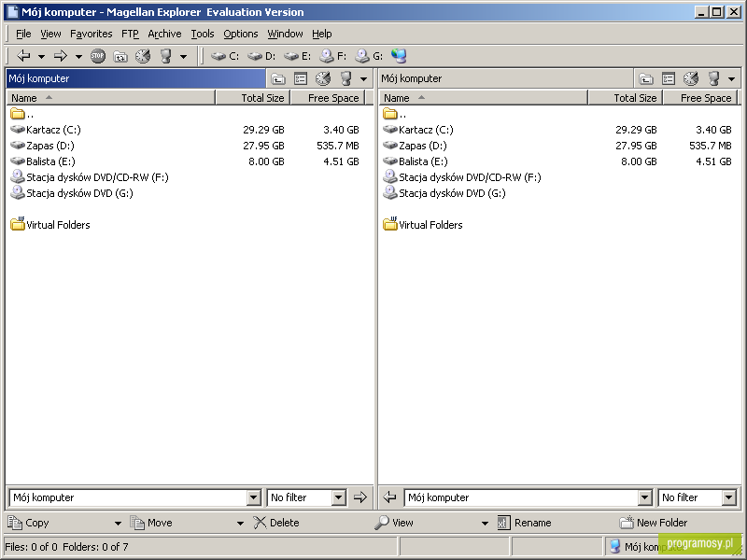
Task: Select Stacja dysków DVD (G:) in right pane
Action: click(x=444, y=193)
